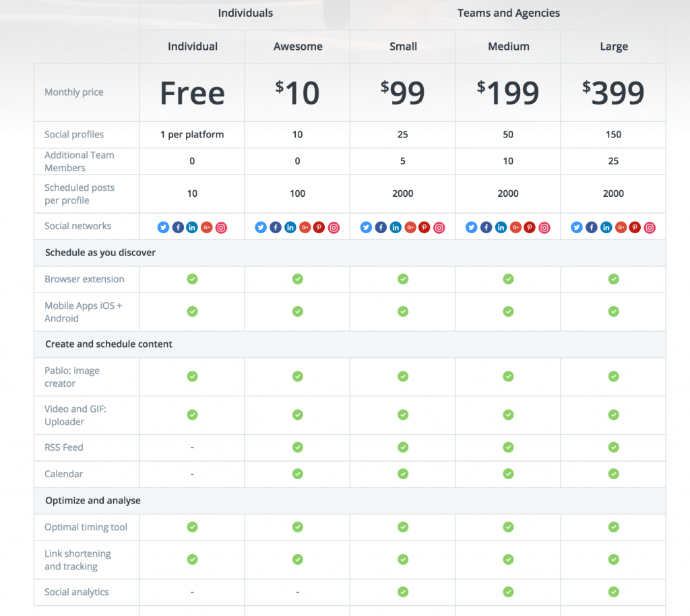
Task: Click the Twitter icon in the Medium column
Action: (471, 228)
